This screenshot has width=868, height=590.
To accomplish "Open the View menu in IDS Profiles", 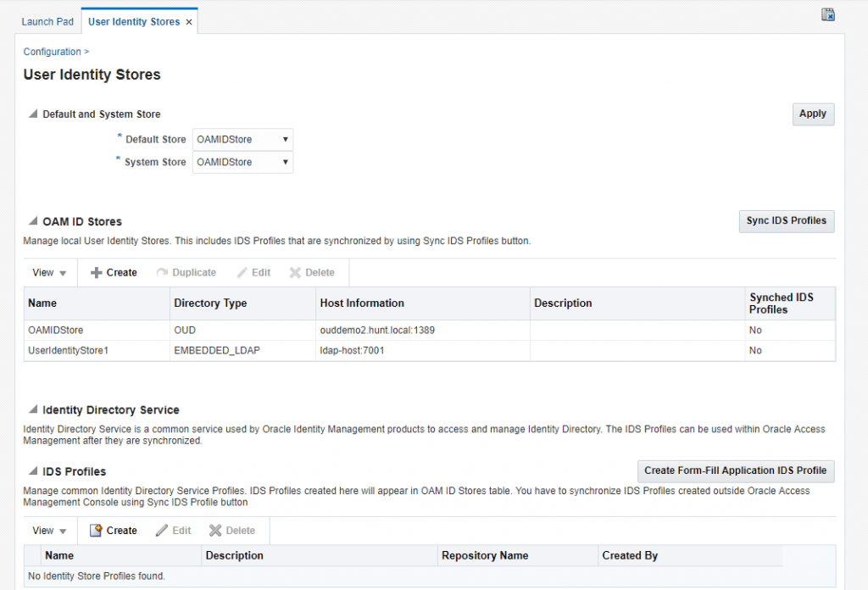I will point(49,531).
